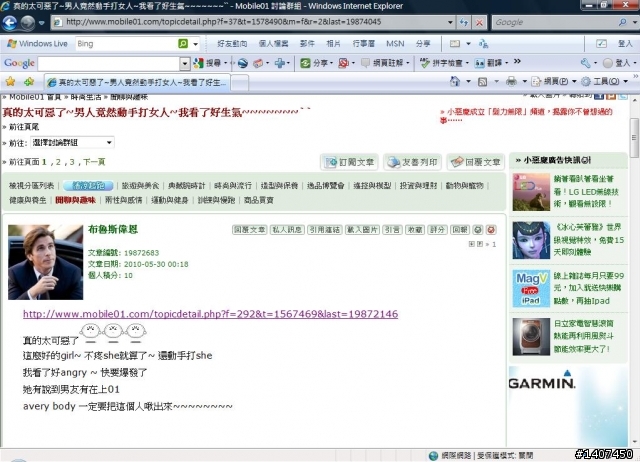Click the RSS Feeds icon
This screenshot has width=640, height=462.
[x=482, y=82]
